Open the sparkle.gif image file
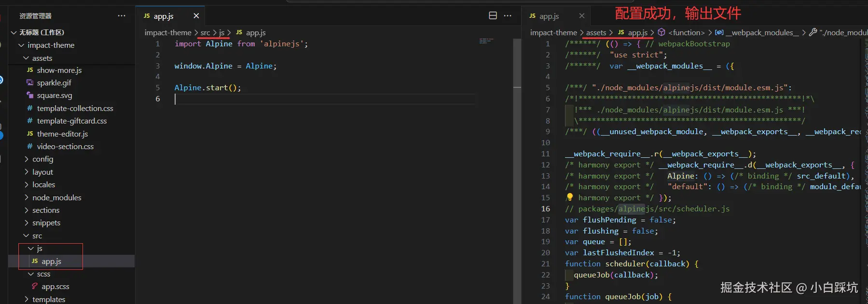 54,83
